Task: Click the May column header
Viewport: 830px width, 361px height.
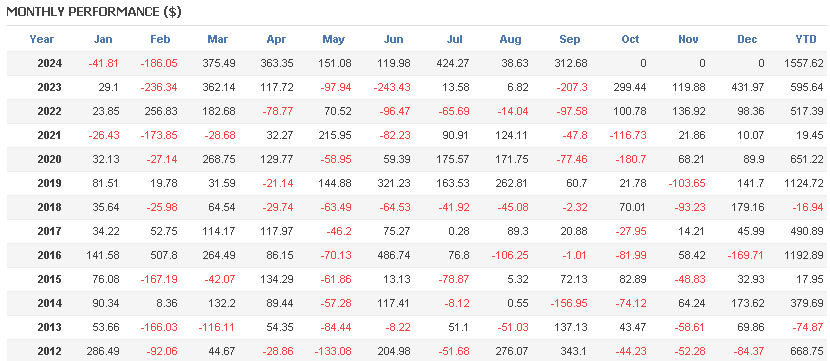Action: click(x=333, y=39)
